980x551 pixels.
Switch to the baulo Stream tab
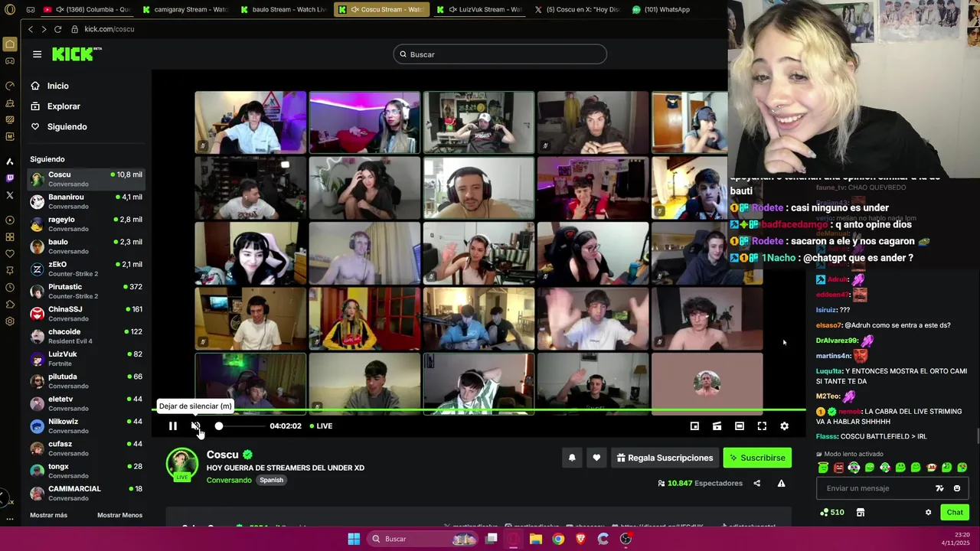283,10
